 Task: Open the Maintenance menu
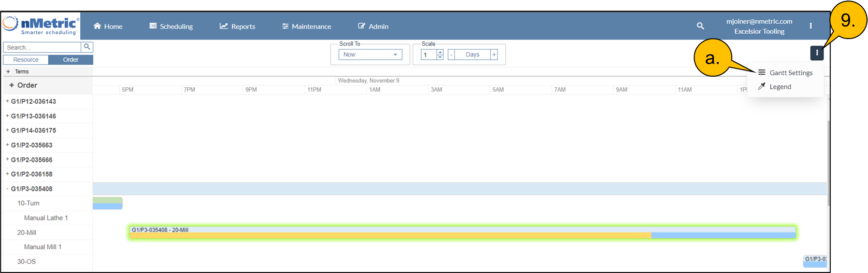tap(307, 26)
